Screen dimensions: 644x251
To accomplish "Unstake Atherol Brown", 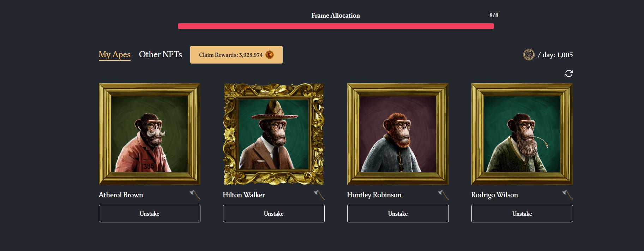I will 150,214.
